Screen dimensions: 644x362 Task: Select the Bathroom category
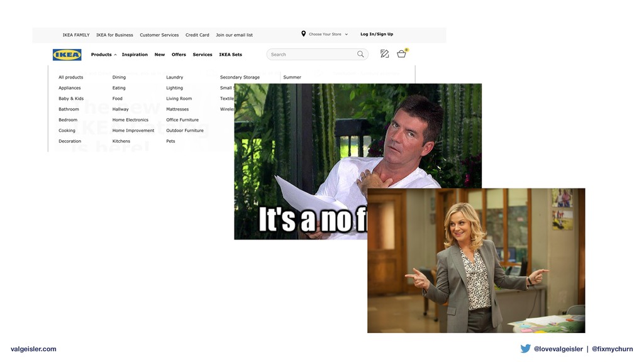pos(69,109)
